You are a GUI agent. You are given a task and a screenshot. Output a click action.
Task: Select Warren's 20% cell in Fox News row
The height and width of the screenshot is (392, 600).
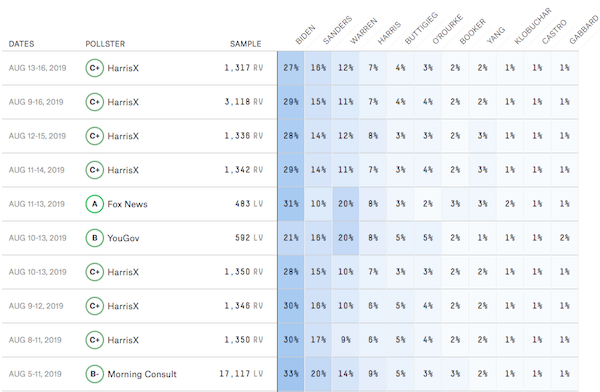(x=346, y=204)
